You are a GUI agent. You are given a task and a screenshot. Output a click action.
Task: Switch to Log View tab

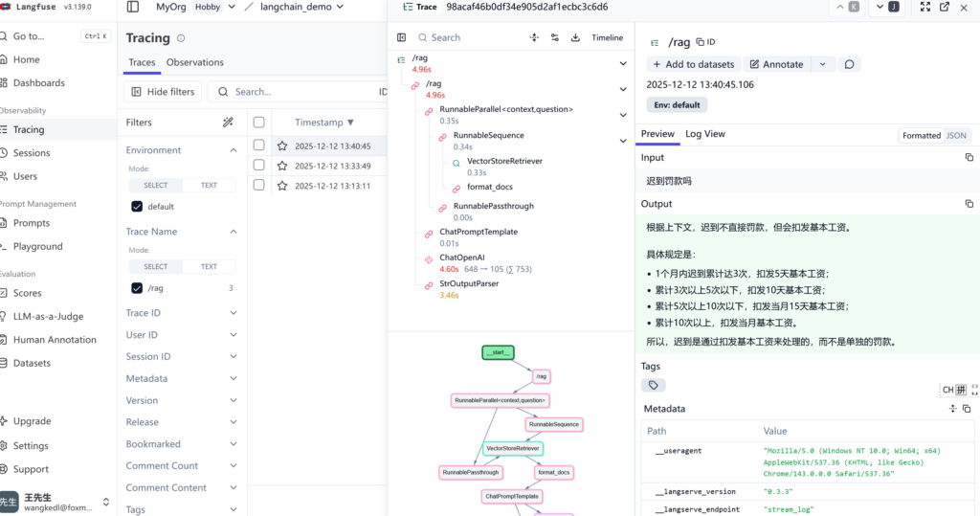[704, 134]
